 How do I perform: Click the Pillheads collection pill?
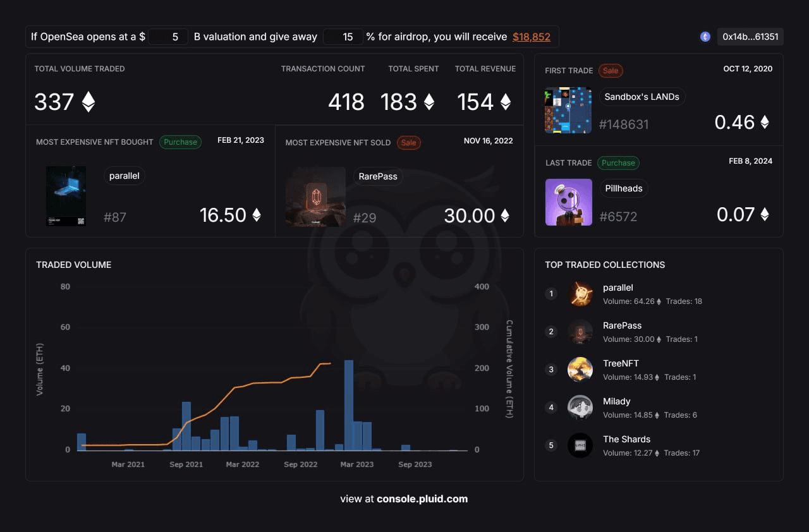tap(624, 188)
